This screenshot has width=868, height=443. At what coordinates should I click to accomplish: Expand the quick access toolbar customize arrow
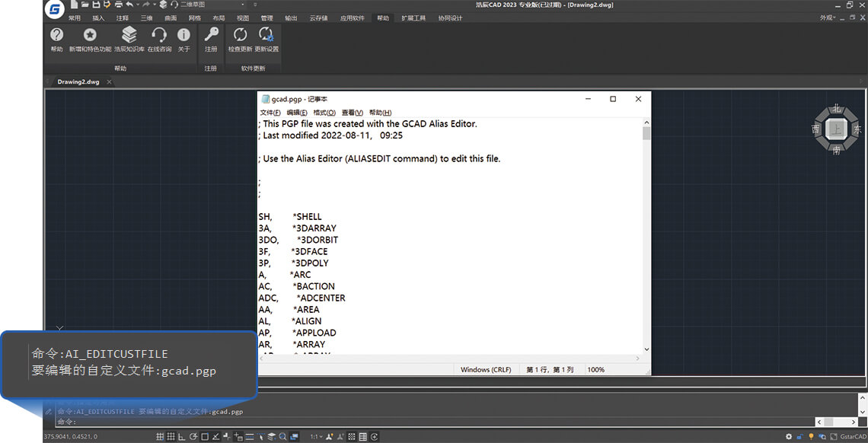[x=255, y=5]
